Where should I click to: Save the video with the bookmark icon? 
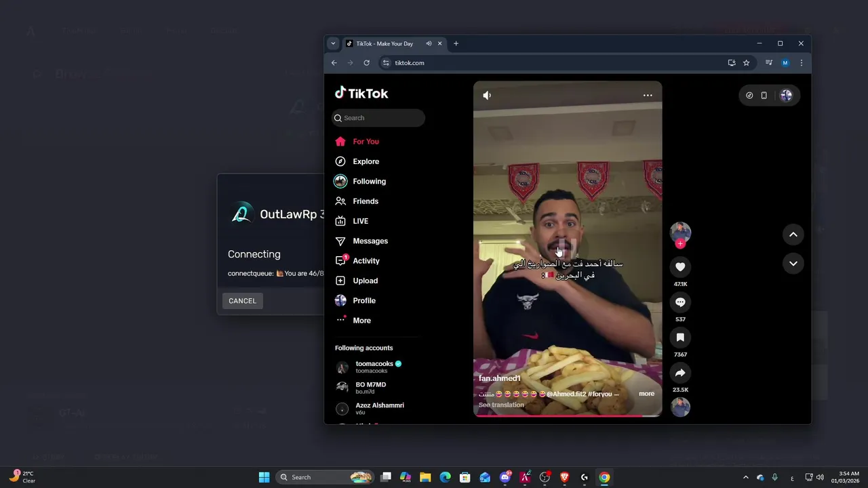pos(680,338)
